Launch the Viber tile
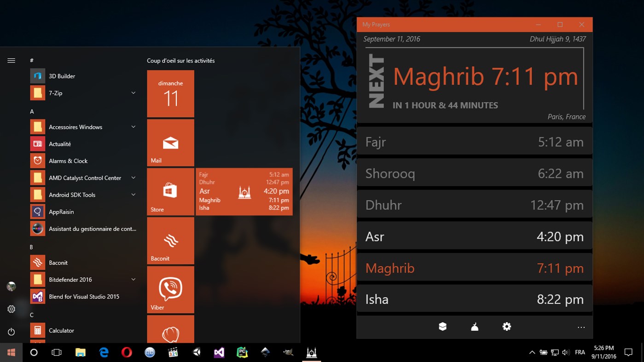 (x=170, y=289)
